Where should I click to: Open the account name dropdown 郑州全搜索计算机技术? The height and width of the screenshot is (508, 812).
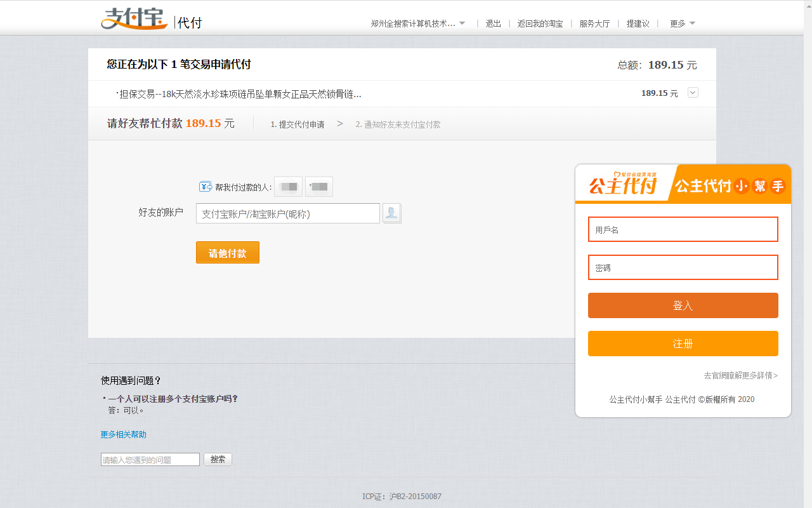[x=418, y=23]
